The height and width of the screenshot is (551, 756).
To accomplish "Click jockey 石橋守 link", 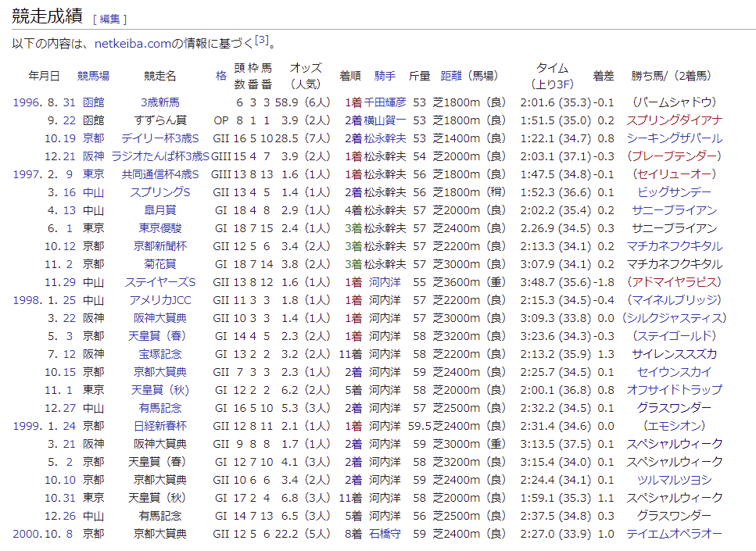I will [x=385, y=534].
